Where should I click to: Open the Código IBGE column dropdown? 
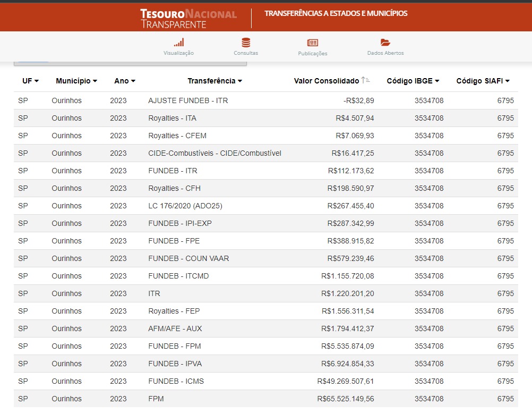tap(437, 81)
